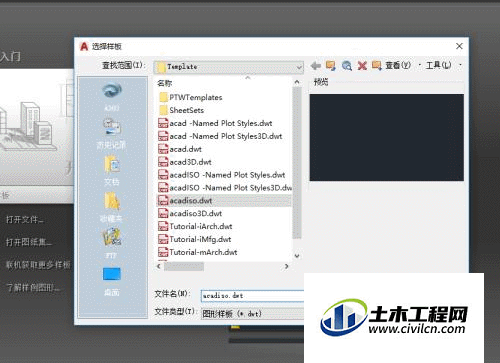Select the highlighted acadiso.dwt file
The image size is (500, 363).
224,201
